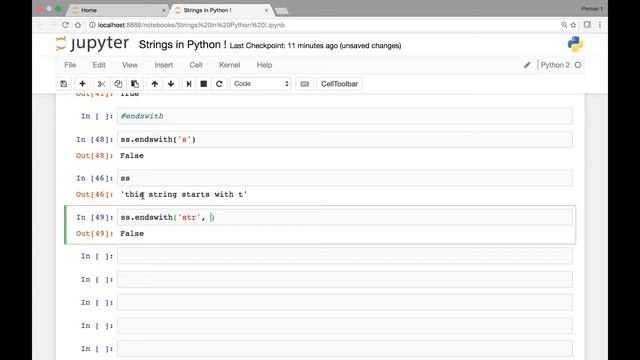
Task: Click the In [46]: prompt label
Action: tap(94, 178)
